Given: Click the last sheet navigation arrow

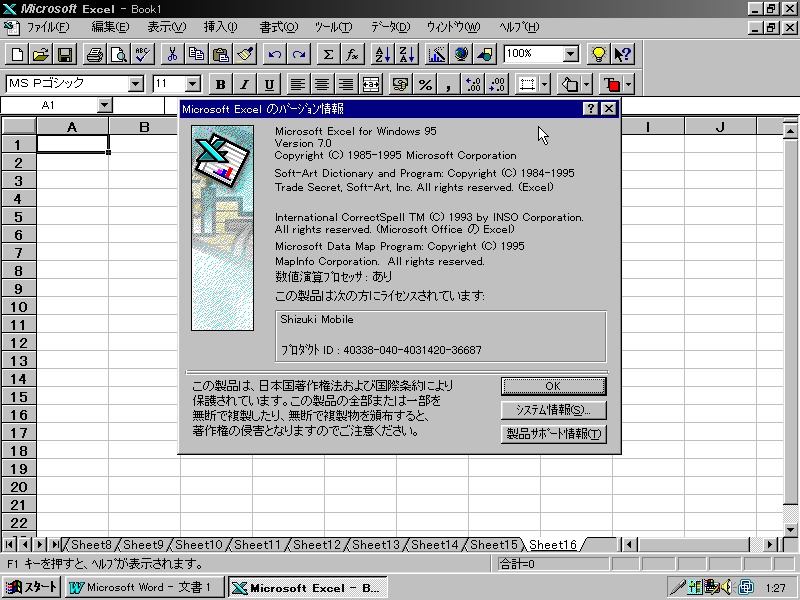Looking at the screenshot, I should [55, 545].
